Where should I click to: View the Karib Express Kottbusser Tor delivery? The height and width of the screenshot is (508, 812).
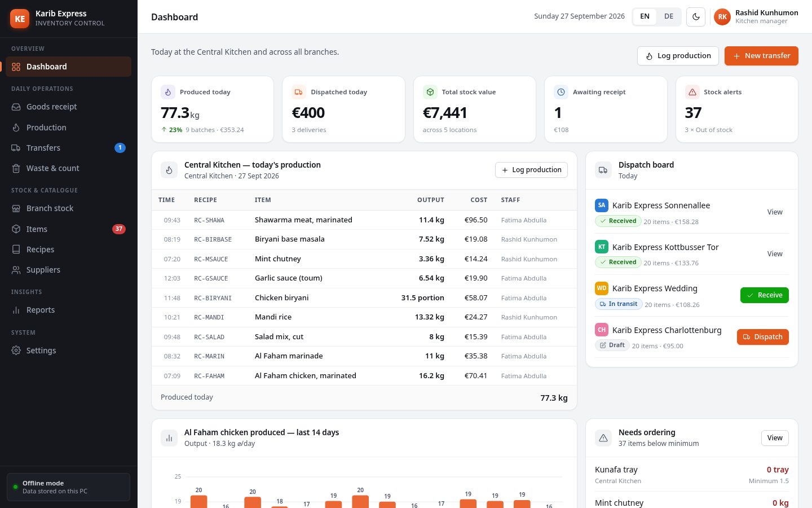point(775,254)
